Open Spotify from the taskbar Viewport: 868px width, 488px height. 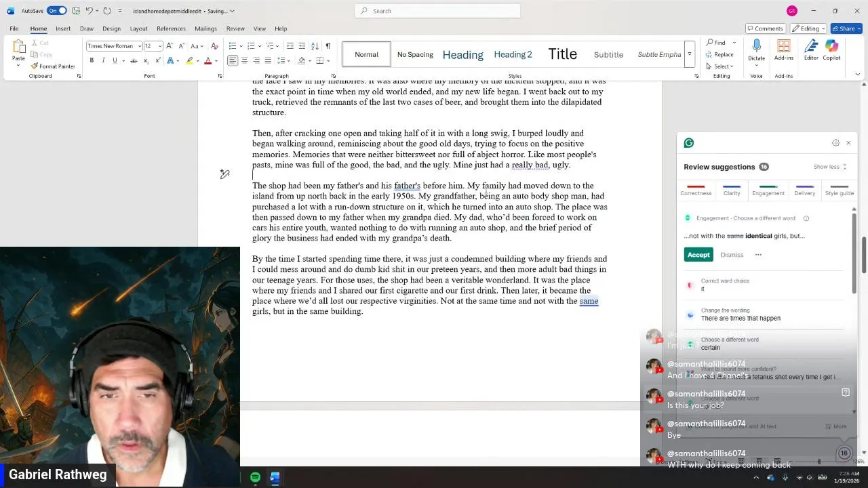click(255, 477)
